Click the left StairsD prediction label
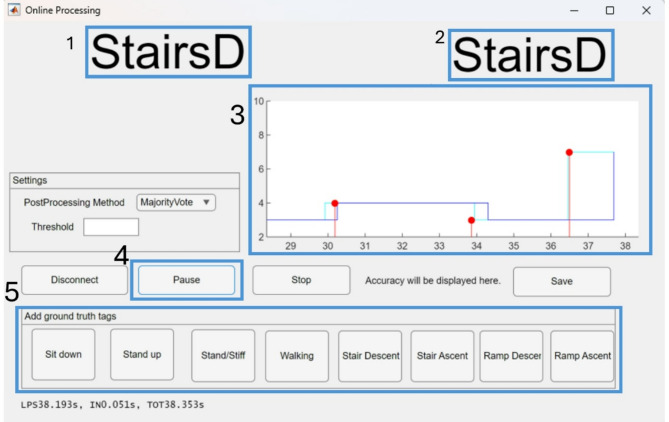669x422 pixels. pyautogui.click(x=168, y=52)
